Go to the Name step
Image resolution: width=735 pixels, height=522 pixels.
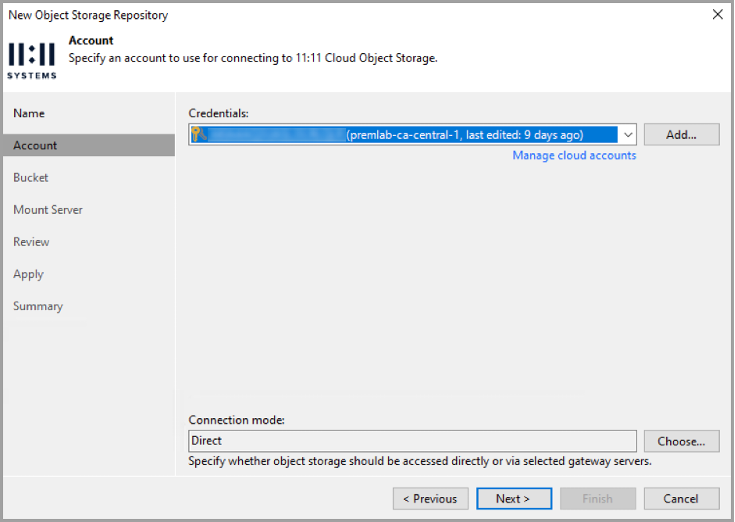coord(29,113)
